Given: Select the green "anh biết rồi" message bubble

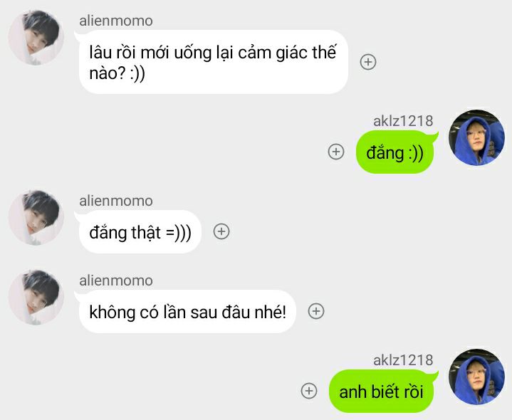Looking at the screenshot, I should (382, 391).
